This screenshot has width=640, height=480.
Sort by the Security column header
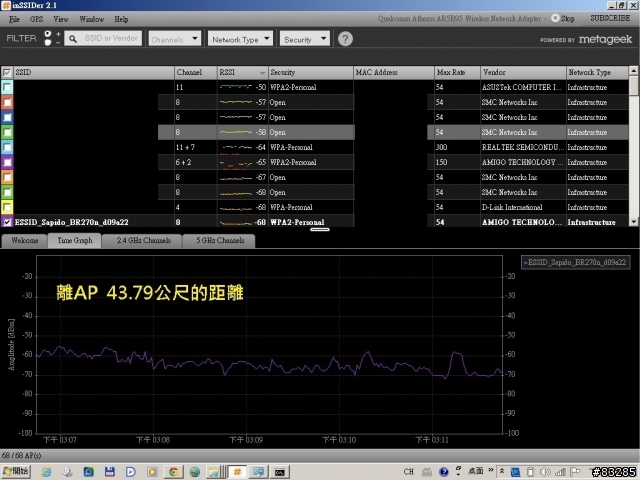tap(311, 72)
